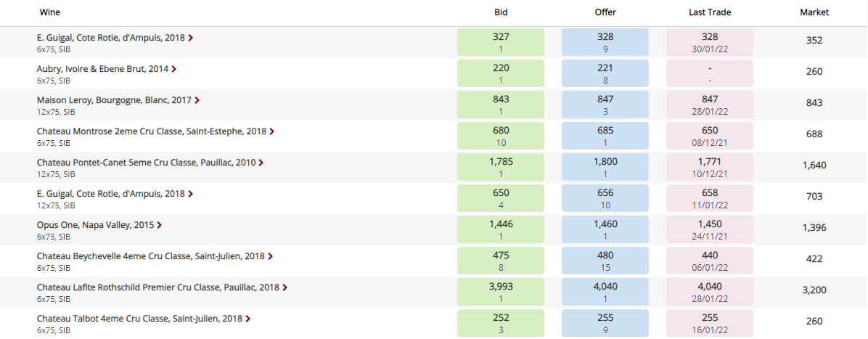
Task: Select the green 3,993 bid for Lafite Rothschild
Action: tap(501, 293)
